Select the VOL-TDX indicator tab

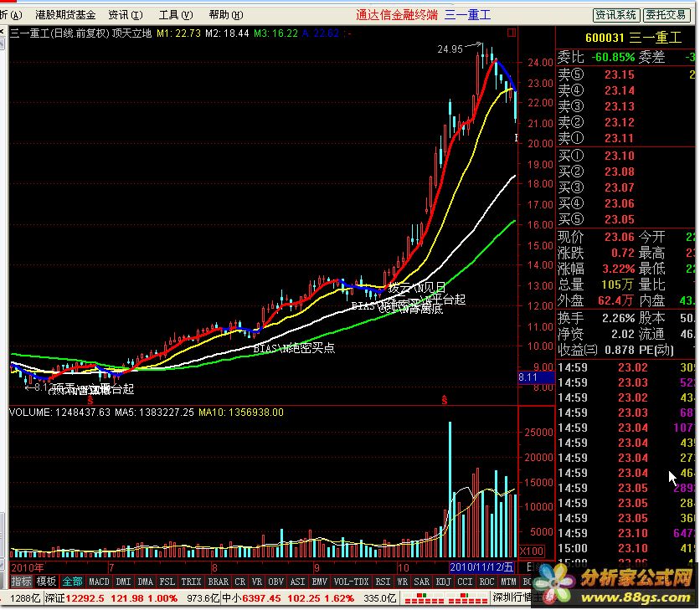351,582
